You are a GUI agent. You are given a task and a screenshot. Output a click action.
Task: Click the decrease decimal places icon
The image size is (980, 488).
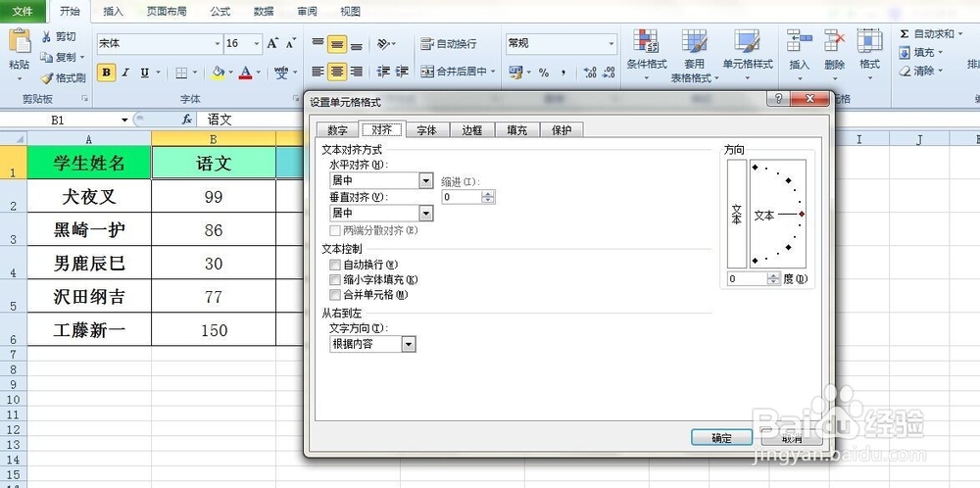coord(609,73)
